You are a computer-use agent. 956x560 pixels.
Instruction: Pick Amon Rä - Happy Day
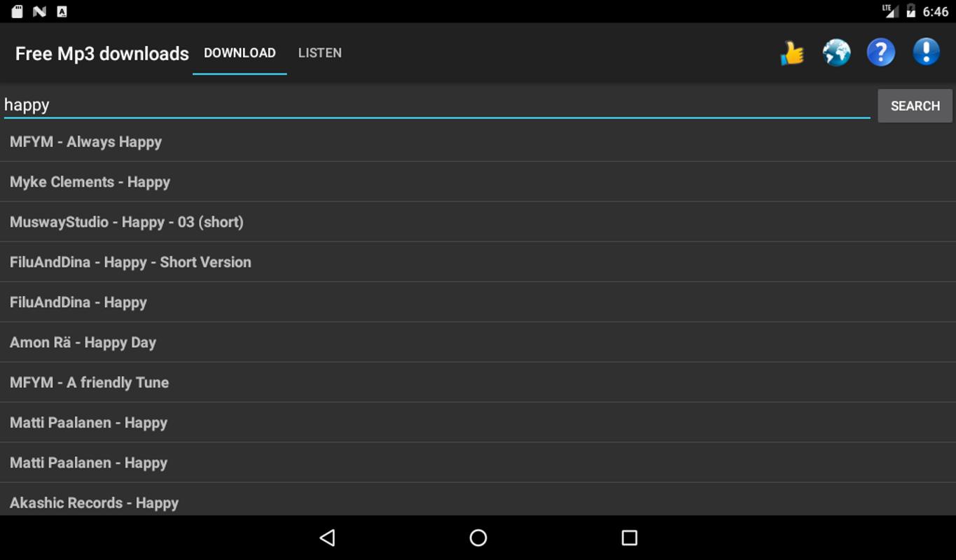(x=478, y=342)
